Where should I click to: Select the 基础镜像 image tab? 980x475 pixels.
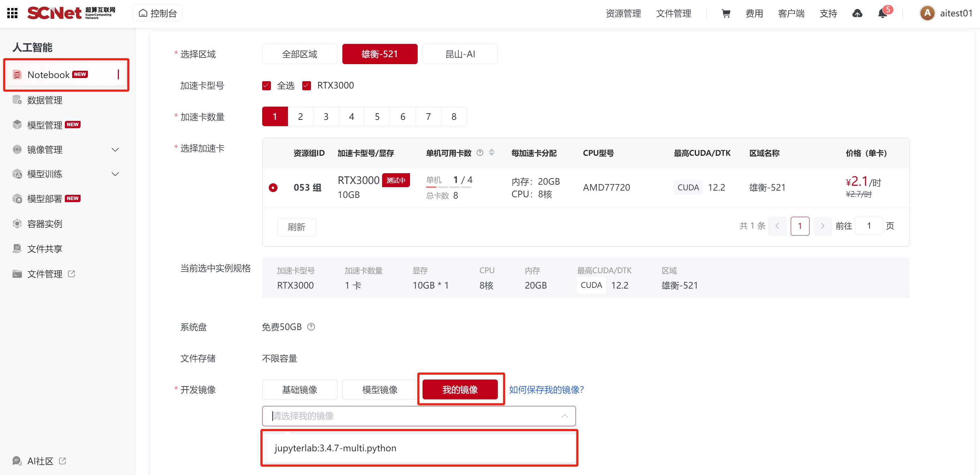click(299, 389)
